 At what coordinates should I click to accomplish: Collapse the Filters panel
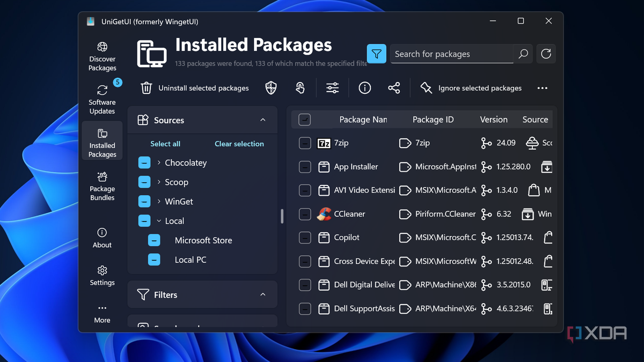[x=262, y=294]
